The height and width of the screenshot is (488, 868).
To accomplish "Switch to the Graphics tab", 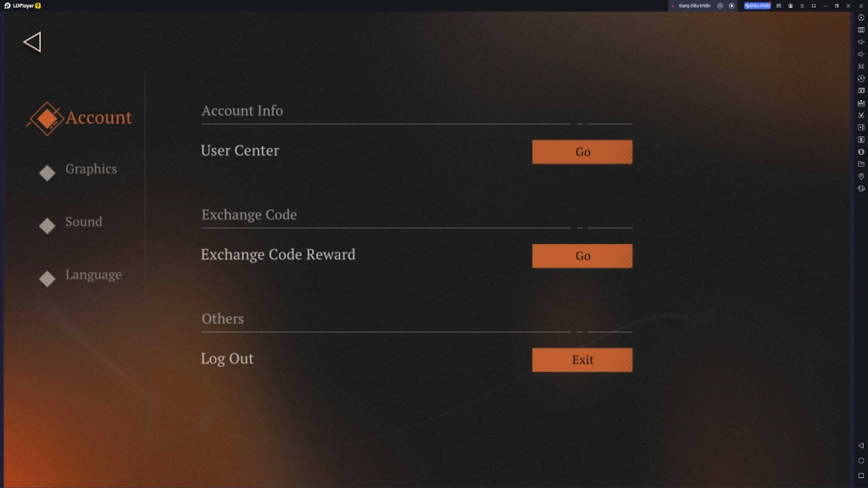I will tap(91, 169).
